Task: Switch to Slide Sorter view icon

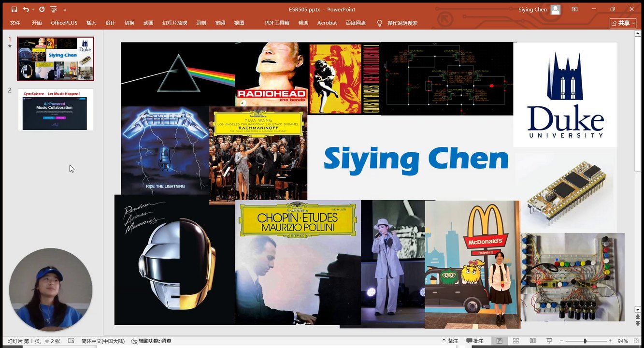Action: click(516, 341)
